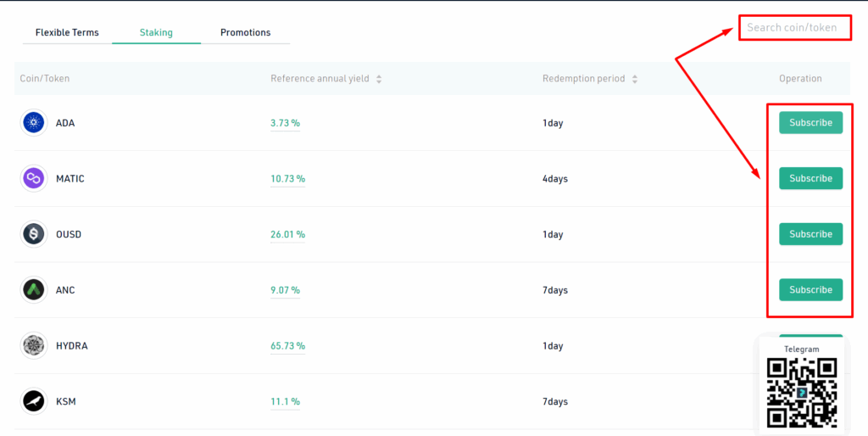Click the Telegram label above QR code
The height and width of the screenshot is (436, 868).
point(802,349)
